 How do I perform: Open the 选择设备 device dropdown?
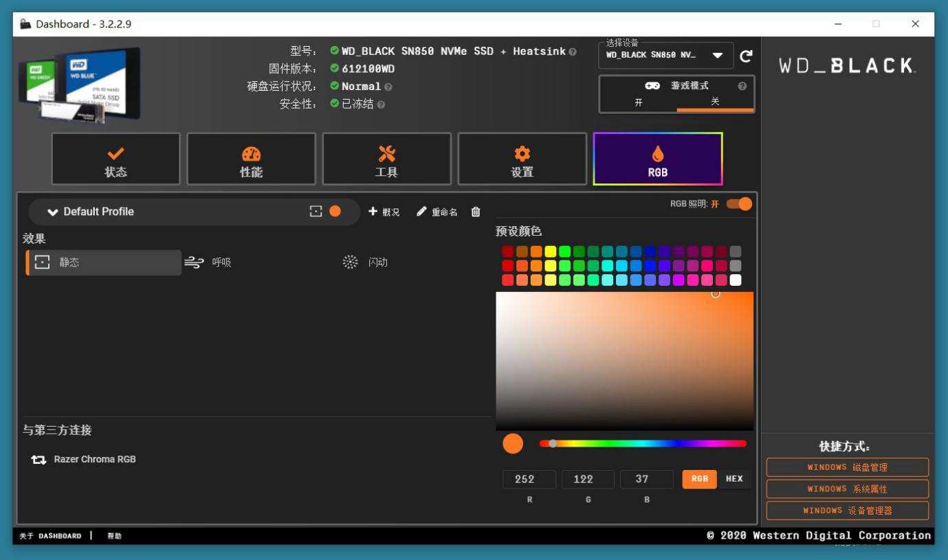[x=666, y=55]
